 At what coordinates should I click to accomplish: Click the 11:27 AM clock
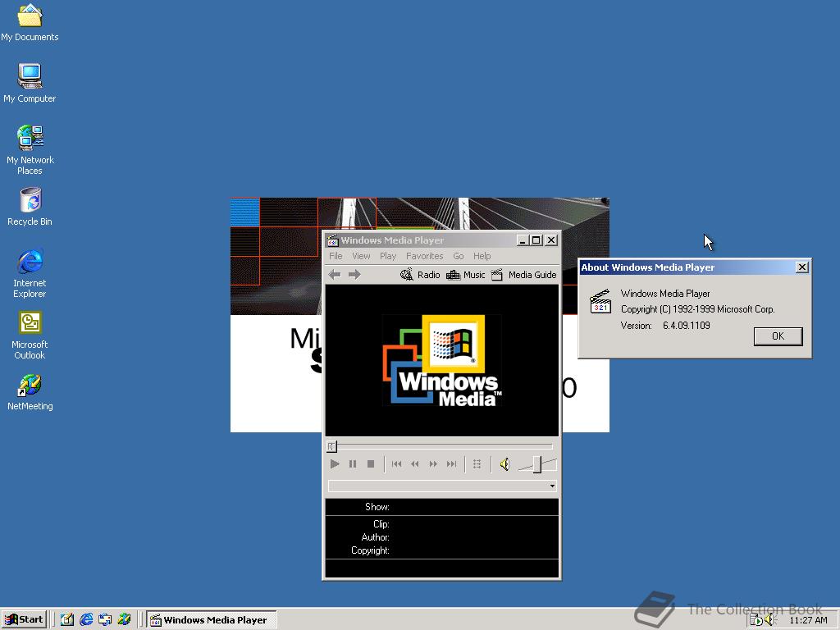[x=808, y=620]
